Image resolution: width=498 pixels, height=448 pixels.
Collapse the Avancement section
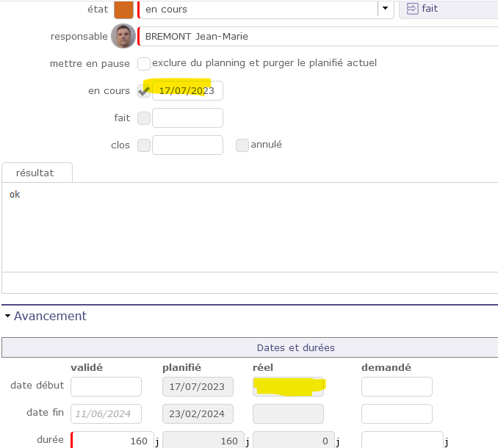click(7, 316)
